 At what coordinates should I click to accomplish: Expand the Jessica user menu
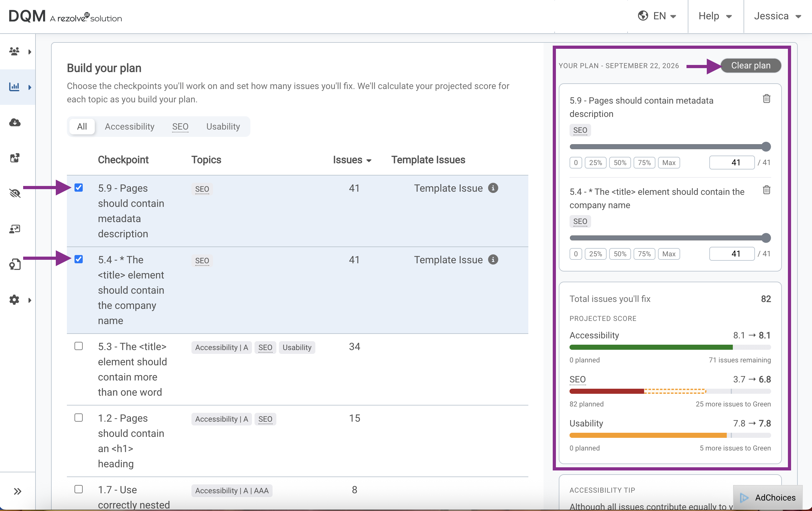pos(777,16)
